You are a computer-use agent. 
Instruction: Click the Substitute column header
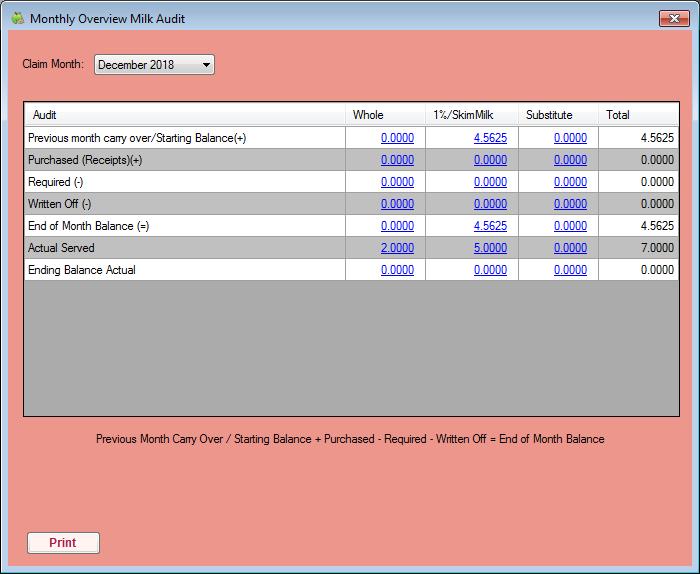[558, 115]
